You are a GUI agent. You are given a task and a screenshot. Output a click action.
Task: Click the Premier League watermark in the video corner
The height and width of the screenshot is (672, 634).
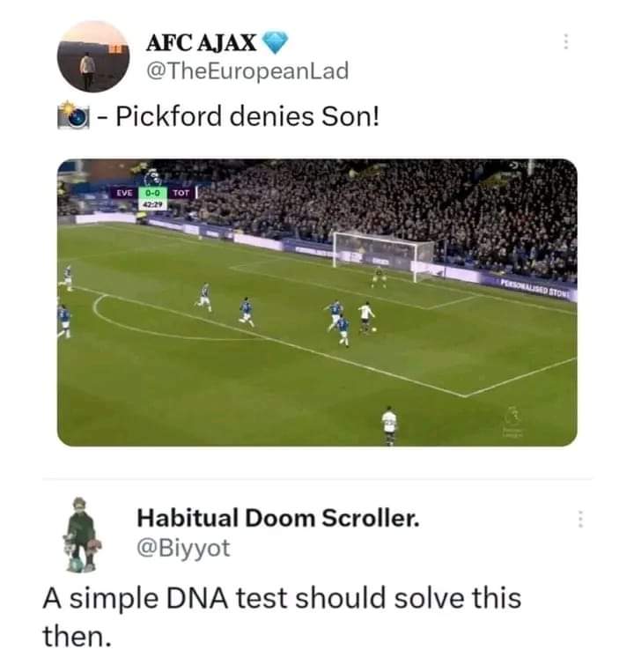(512, 422)
